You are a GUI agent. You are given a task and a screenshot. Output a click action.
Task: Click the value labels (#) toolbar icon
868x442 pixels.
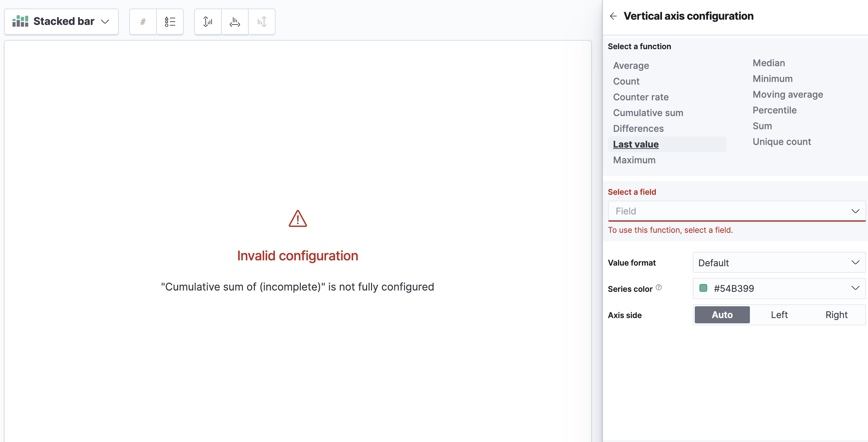(x=142, y=21)
